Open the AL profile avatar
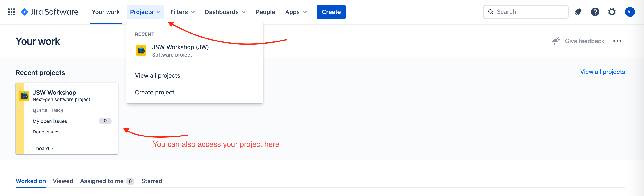Viewport: 644px width, 196px height. pos(630,12)
